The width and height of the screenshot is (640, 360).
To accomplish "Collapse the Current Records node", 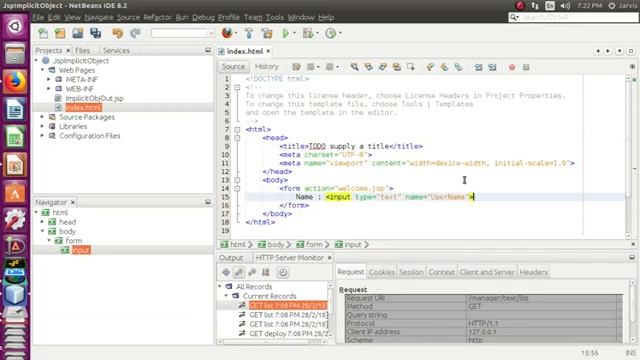I will 227,296.
